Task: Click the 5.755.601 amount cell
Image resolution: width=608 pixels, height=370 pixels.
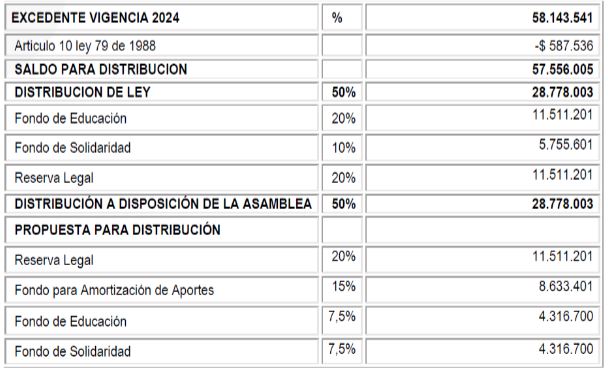Action: pyautogui.click(x=483, y=148)
